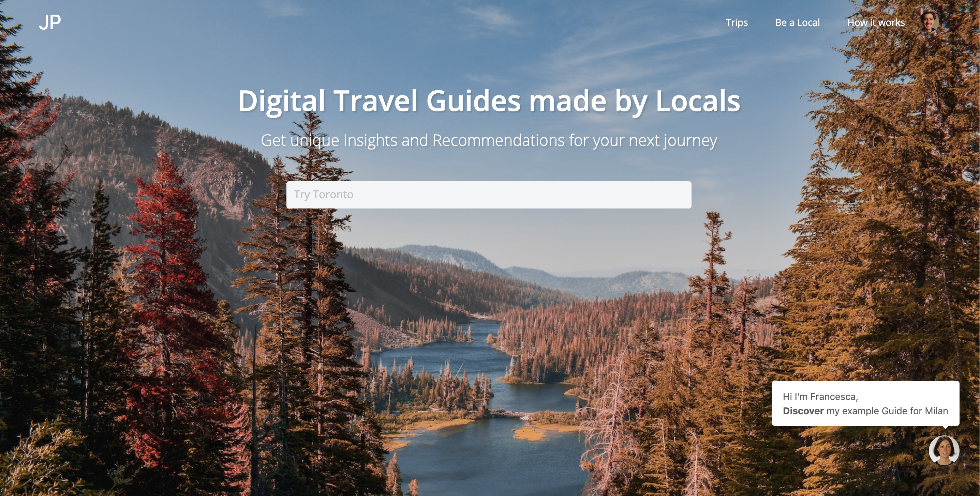Click the Digital Travel Guides headline
The height and width of the screenshot is (496, 980).
click(489, 101)
